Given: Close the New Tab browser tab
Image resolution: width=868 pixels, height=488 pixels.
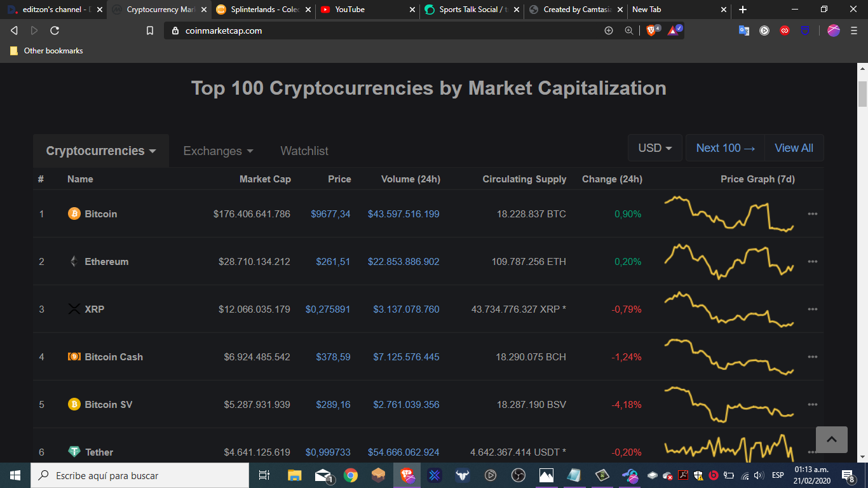Looking at the screenshot, I should 724,10.
